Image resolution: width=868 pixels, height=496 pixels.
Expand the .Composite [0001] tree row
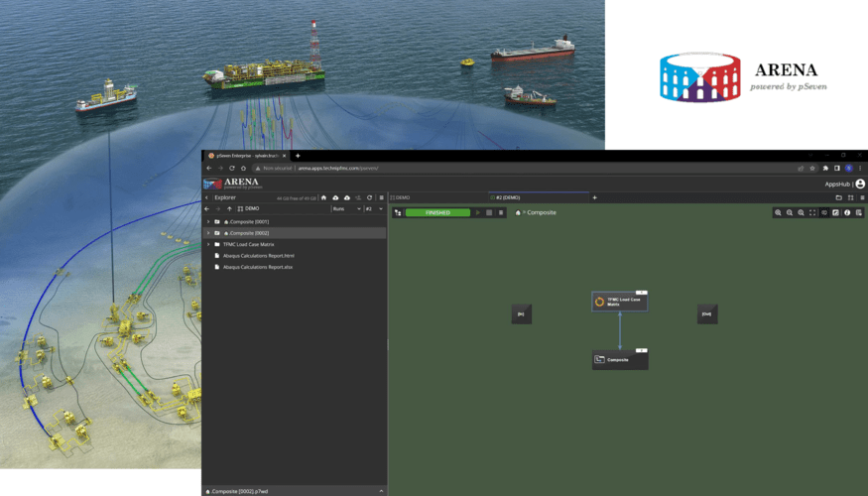pyautogui.click(x=208, y=221)
